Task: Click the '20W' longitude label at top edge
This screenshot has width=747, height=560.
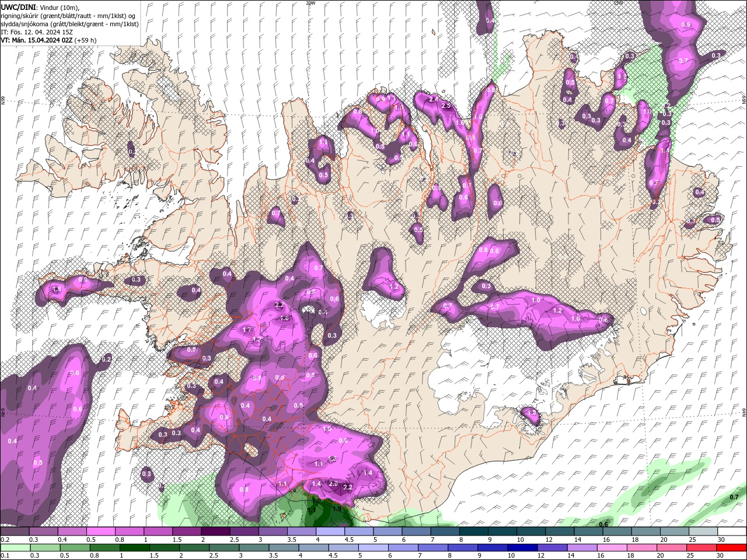Action: [x=310, y=3]
